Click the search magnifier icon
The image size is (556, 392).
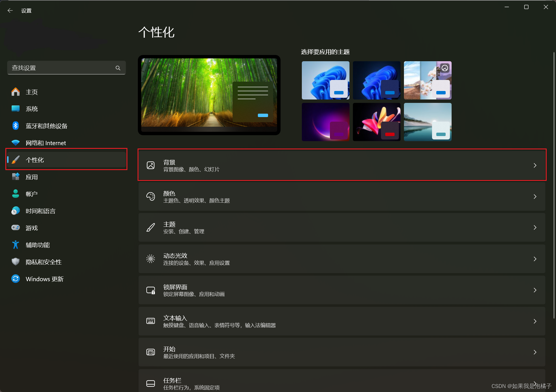point(118,68)
